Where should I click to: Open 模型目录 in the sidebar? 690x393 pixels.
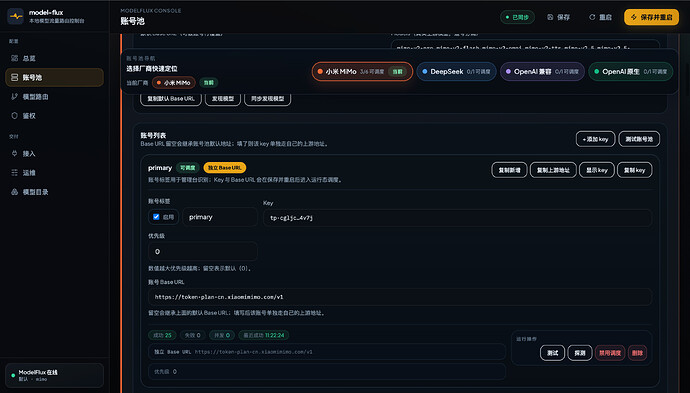pos(55,192)
